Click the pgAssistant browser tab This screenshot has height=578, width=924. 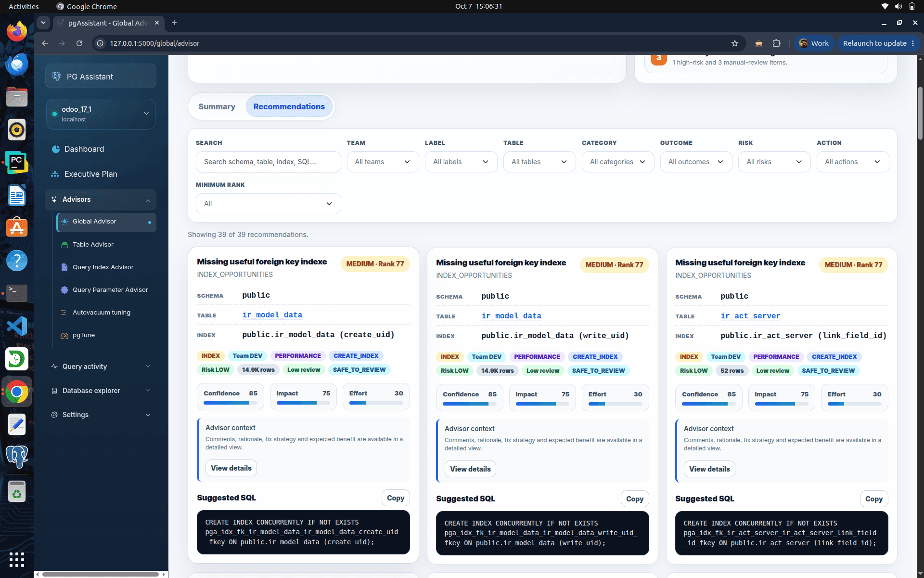108,23
